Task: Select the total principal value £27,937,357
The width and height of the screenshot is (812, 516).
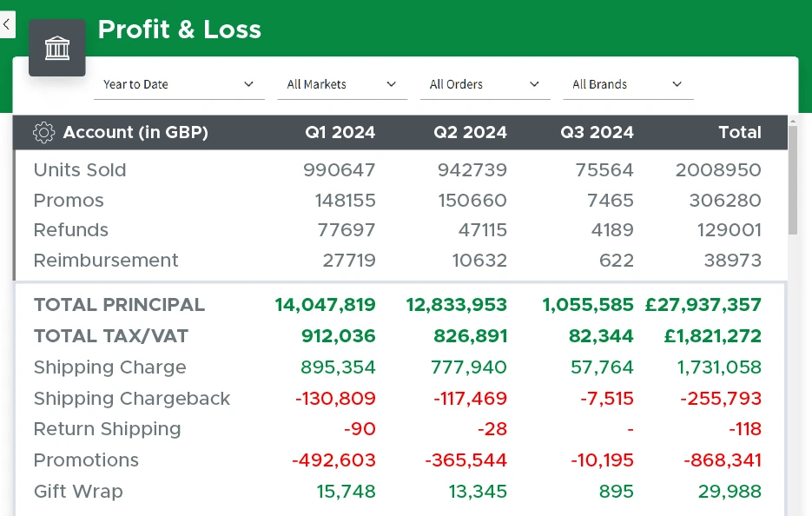Action: pos(703,305)
